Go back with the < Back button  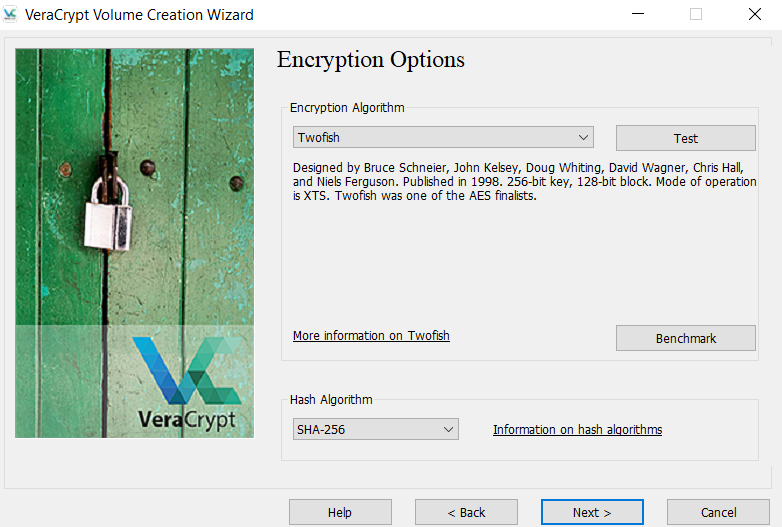point(466,513)
